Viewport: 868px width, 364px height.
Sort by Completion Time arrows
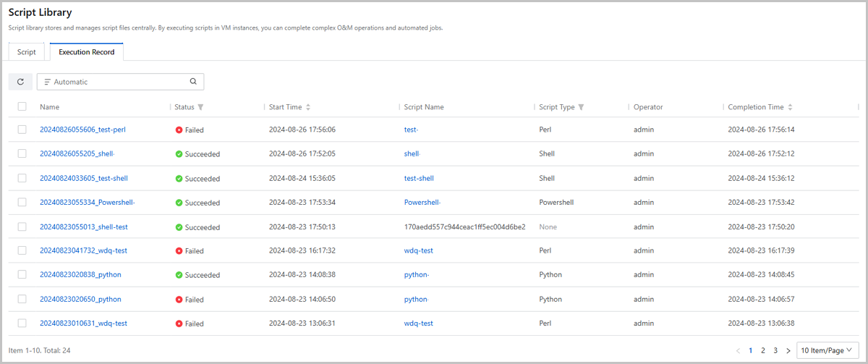(790, 107)
